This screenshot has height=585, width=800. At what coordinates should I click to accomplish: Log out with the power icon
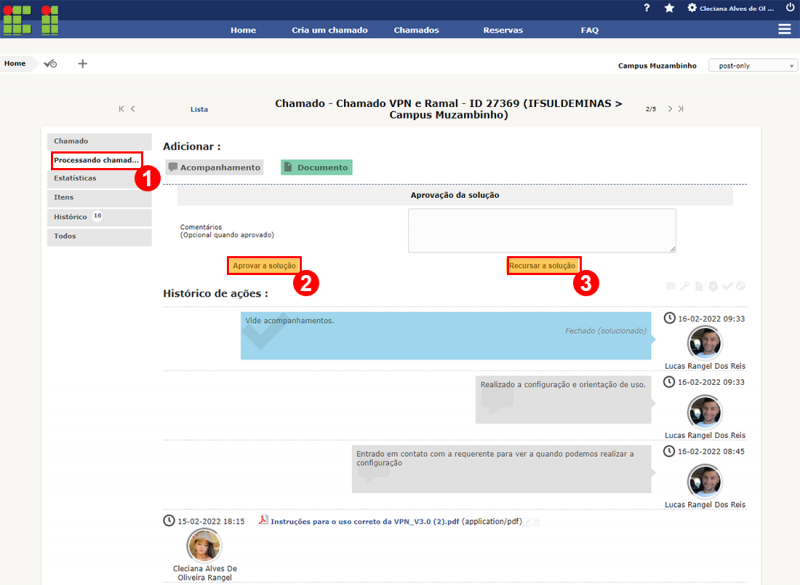(x=790, y=8)
